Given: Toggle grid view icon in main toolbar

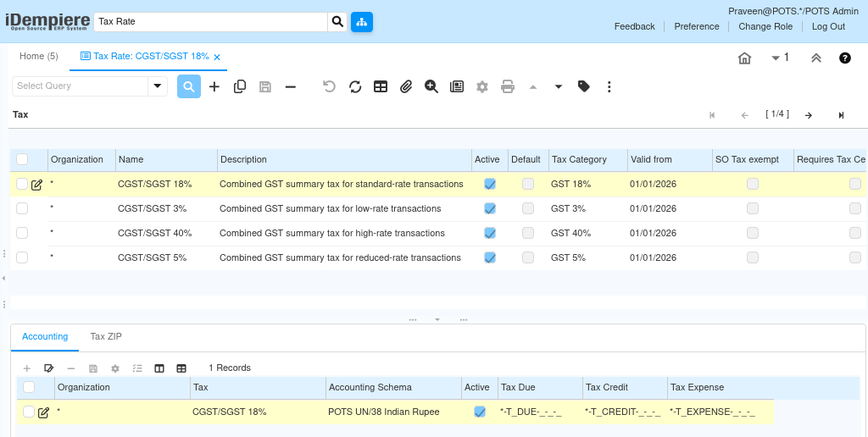Looking at the screenshot, I should [381, 86].
